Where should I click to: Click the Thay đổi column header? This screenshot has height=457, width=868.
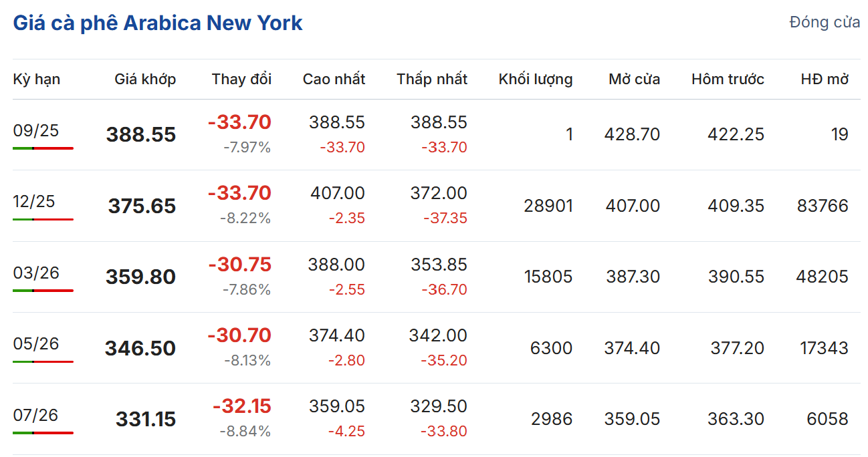241,80
